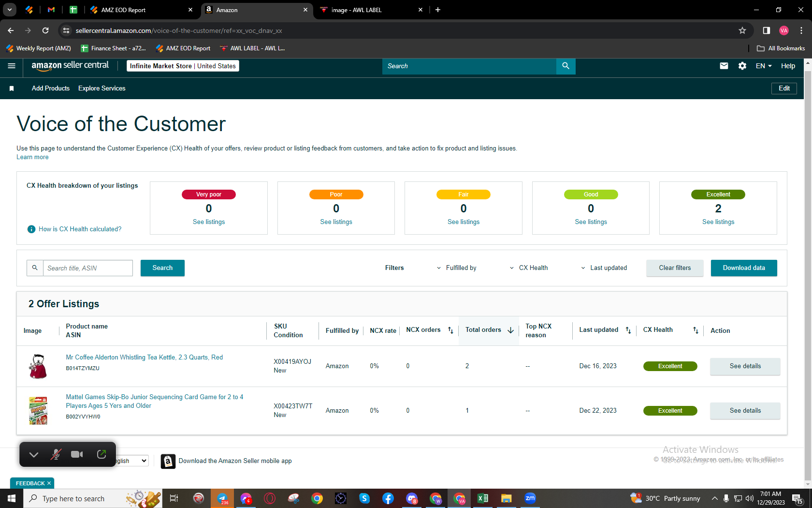Image resolution: width=812 pixels, height=508 pixels.
Task: Open the Finance Sheet bookmark
Action: 114,48
